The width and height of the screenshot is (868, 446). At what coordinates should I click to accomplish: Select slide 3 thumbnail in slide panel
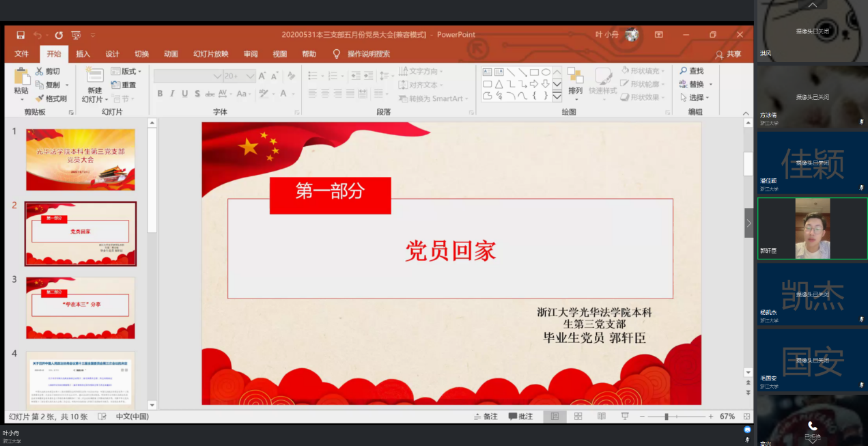81,307
